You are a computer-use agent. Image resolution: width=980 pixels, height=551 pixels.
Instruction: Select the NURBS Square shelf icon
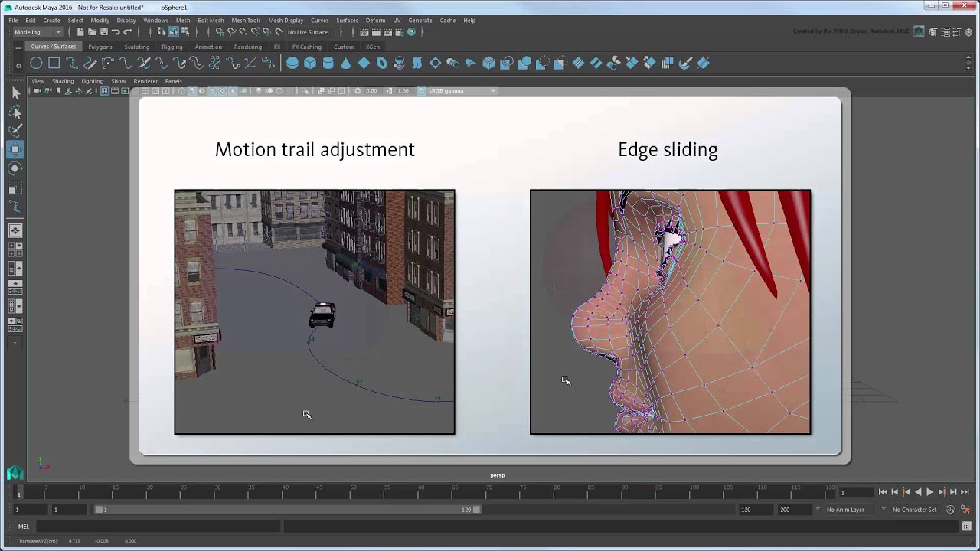[54, 63]
